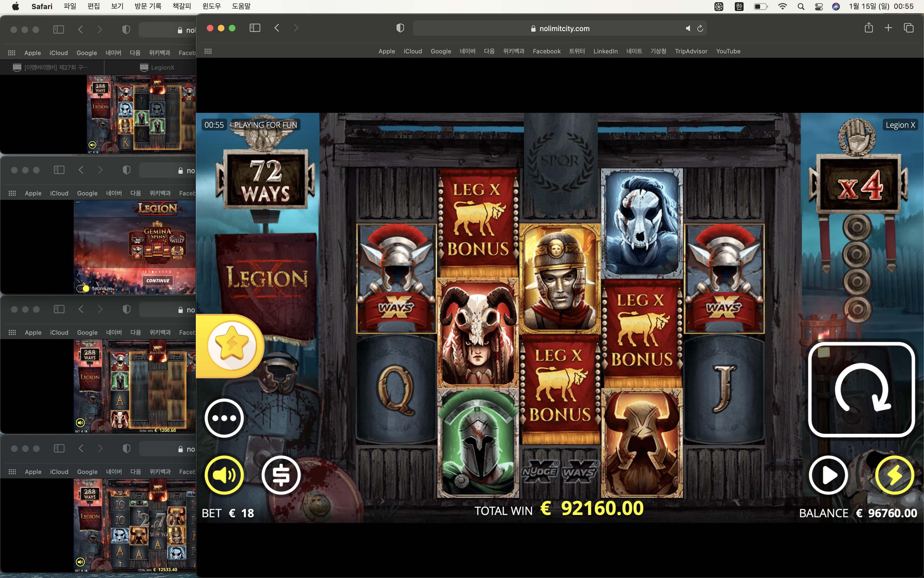The height and width of the screenshot is (578, 924).
Task: Check battery status in the menu bar
Action: (x=761, y=7)
